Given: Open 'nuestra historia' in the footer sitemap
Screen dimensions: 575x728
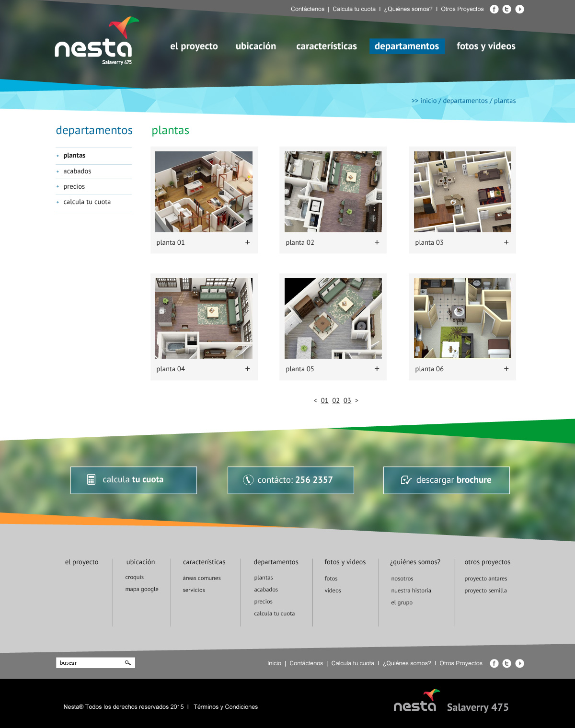Looking at the screenshot, I should point(411,591).
